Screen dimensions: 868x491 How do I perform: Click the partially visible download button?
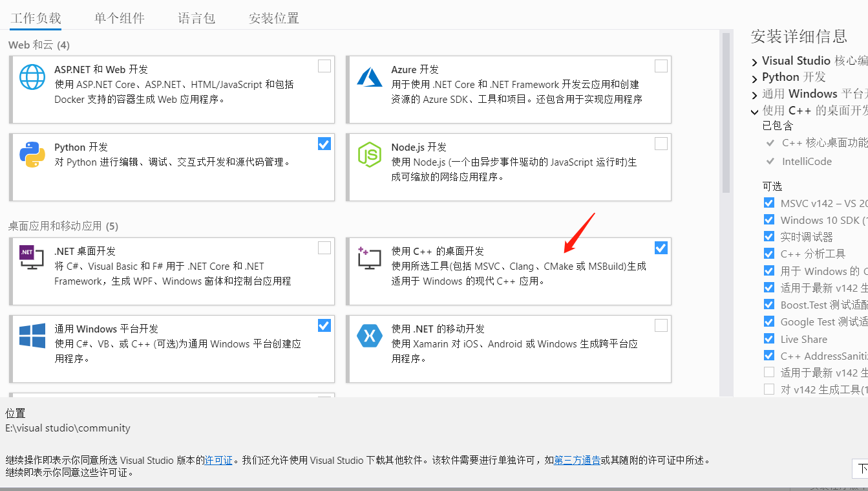coord(860,468)
